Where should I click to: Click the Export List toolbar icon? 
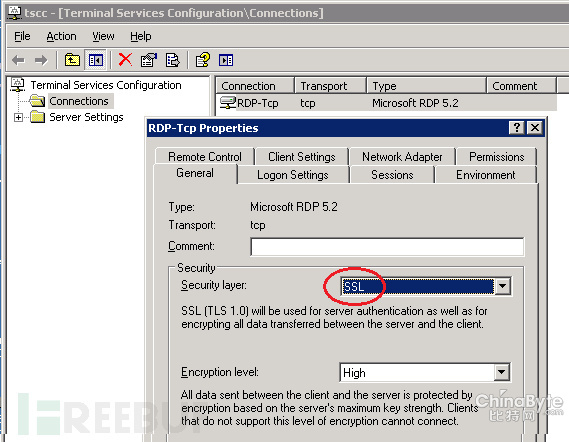coord(172,60)
